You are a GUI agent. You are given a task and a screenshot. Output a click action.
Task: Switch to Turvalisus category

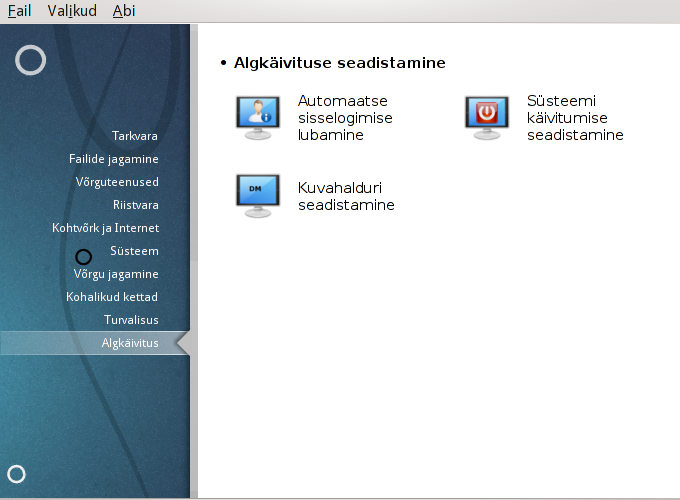tap(131, 320)
